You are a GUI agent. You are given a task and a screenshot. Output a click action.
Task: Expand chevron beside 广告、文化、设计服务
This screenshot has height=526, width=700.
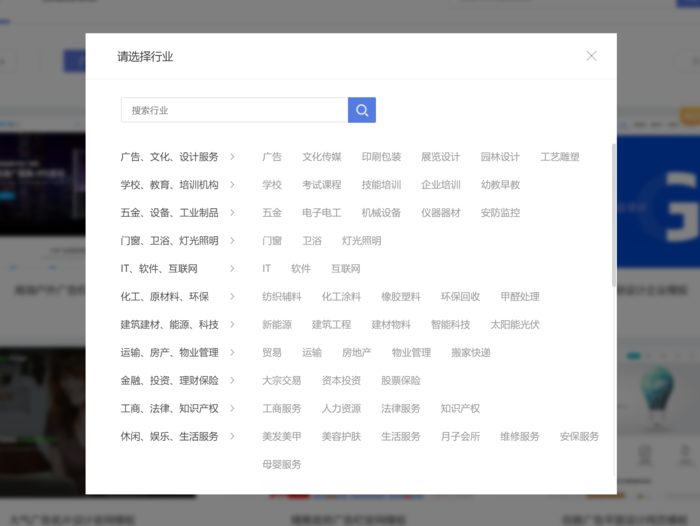coord(232,157)
